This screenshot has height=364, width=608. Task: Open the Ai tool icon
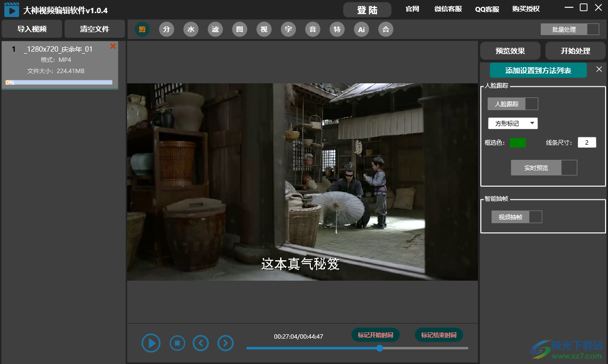pos(361,29)
